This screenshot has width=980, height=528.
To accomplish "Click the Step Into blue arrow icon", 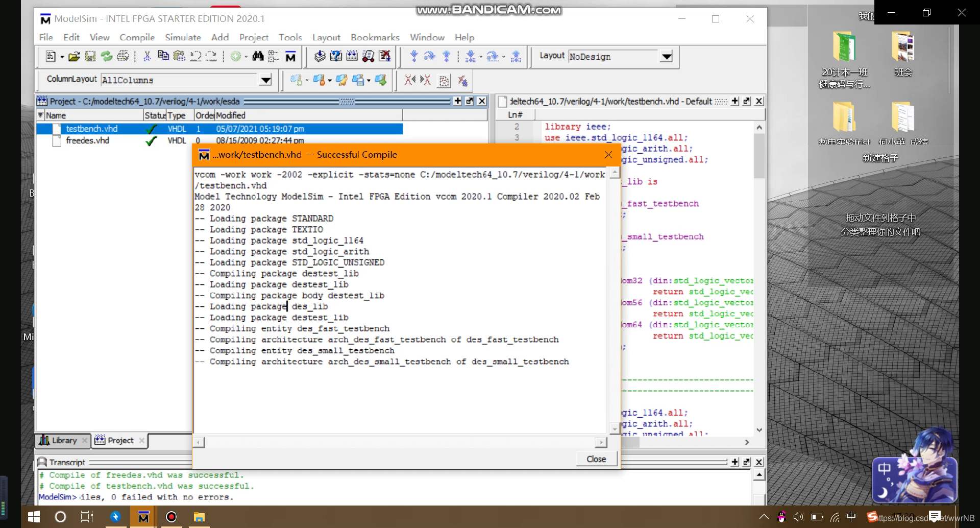I will (414, 56).
